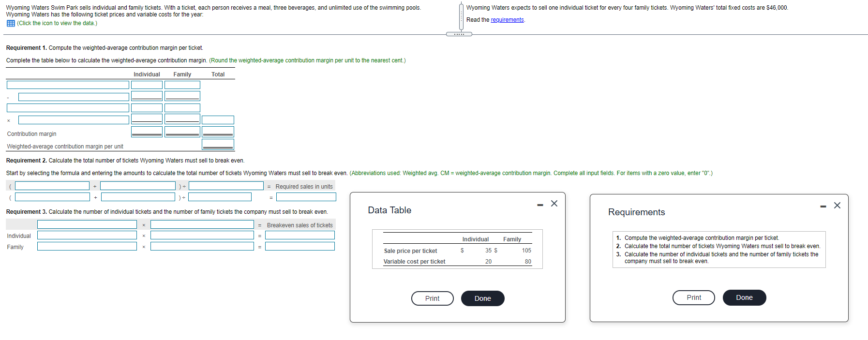The image size is (868, 340).
Task: Click Family breakeven sales result field
Action: tap(300, 246)
